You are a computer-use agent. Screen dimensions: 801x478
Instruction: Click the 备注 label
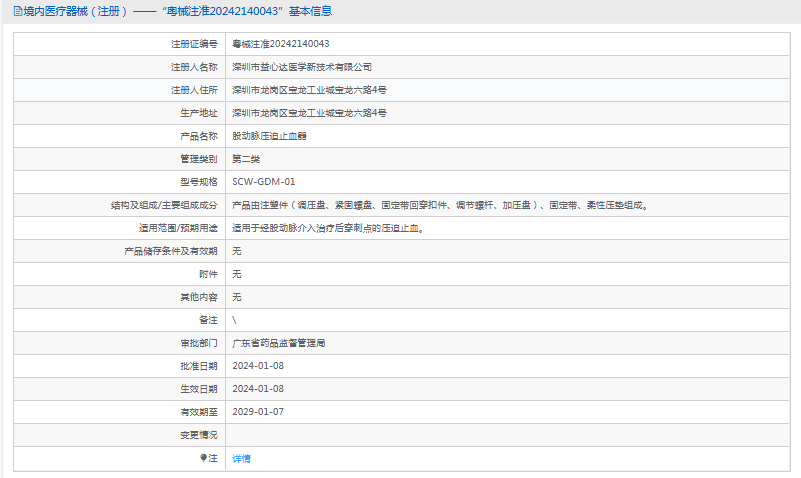pyautogui.click(x=208, y=320)
